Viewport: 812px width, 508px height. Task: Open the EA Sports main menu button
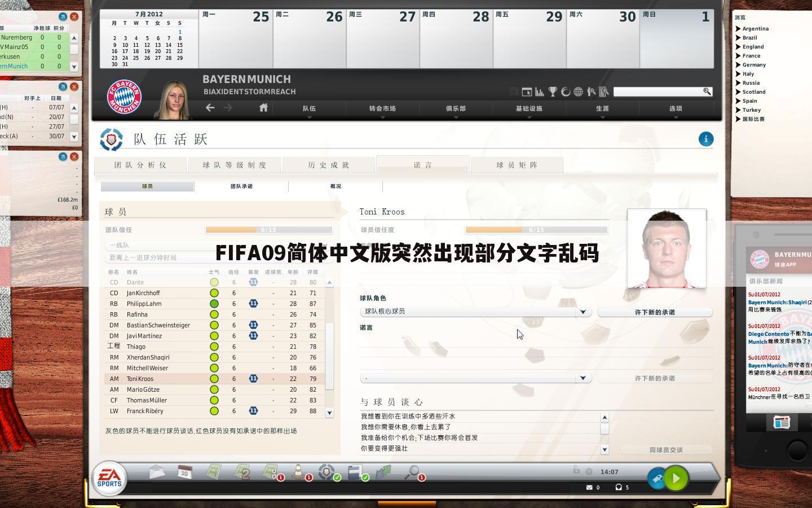[109, 478]
